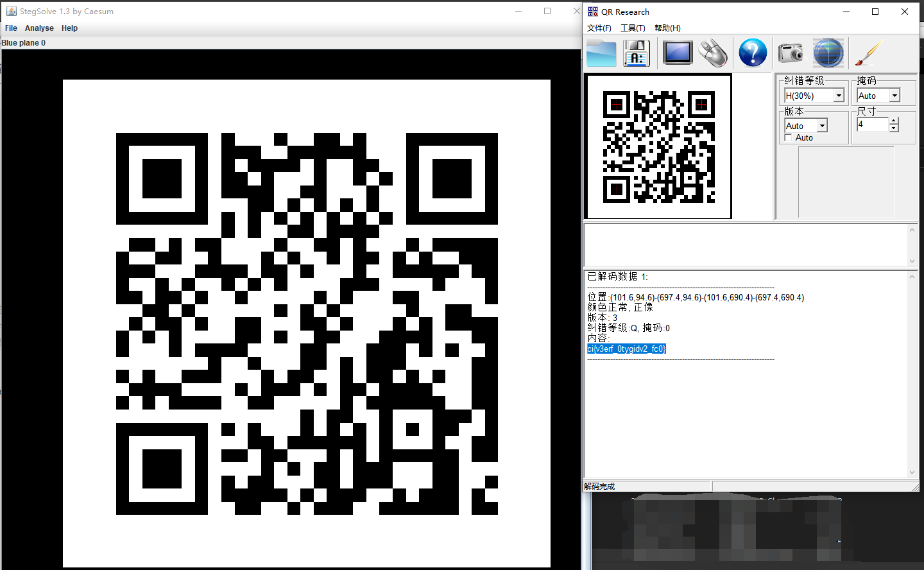The width and height of the screenshot is (924, 570).
Task: Save decoded data with the floppy disk icon
Action: pos(636,53)
